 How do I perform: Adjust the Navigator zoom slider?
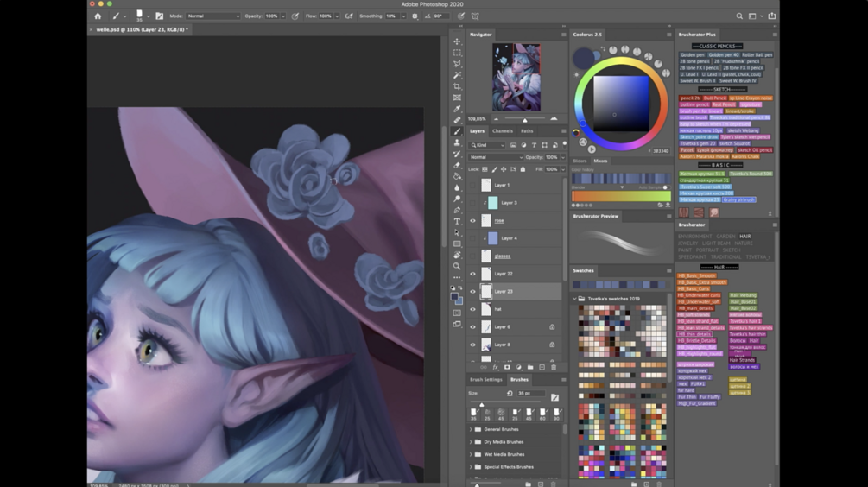(x=525, y=119)
